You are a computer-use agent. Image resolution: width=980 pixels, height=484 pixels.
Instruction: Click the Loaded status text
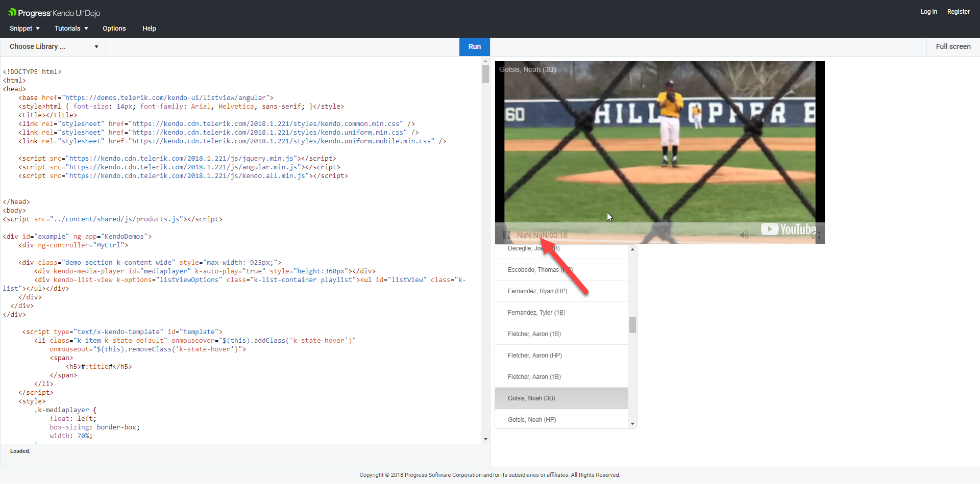[20, 451]
